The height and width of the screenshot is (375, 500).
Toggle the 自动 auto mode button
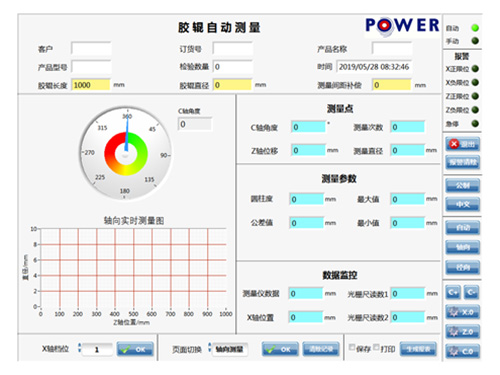(463, 228)
